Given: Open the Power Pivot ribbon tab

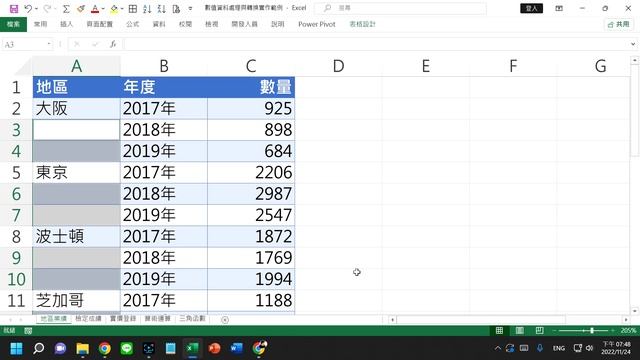Looking at the screenshot, I should click(317, 24).
